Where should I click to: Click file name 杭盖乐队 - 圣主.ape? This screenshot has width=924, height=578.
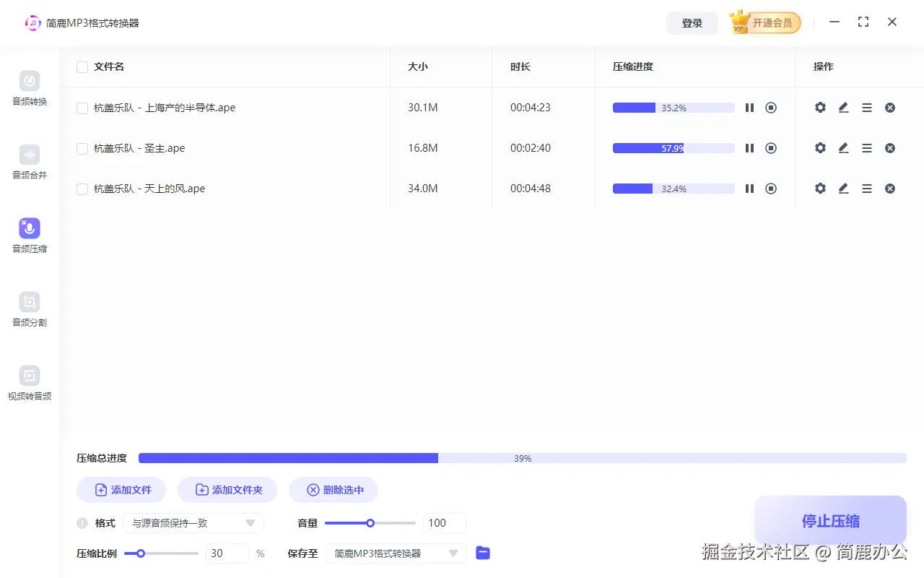click(139, 148)
